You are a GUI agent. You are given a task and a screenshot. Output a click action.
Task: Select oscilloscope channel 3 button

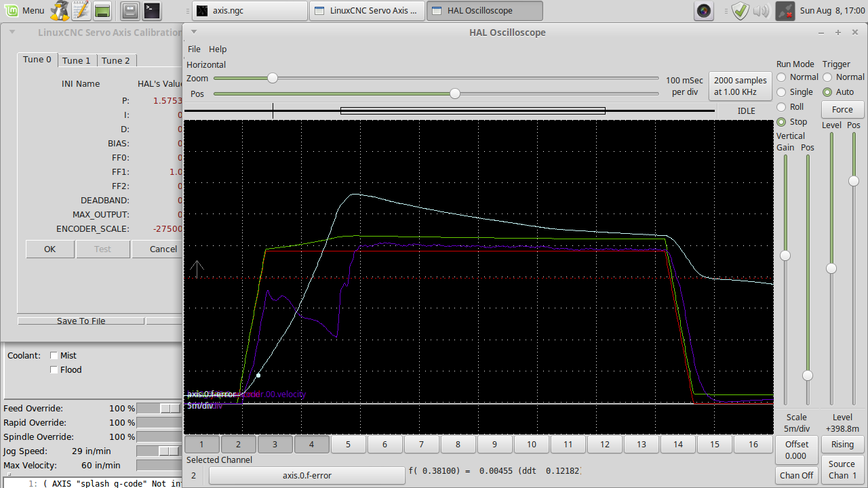275,445
